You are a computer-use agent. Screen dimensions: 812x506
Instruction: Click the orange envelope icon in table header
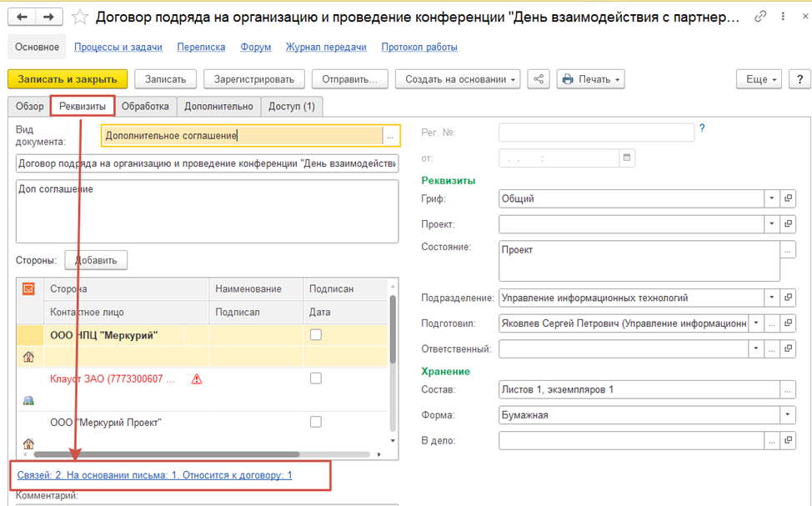(x=28, y=288)
